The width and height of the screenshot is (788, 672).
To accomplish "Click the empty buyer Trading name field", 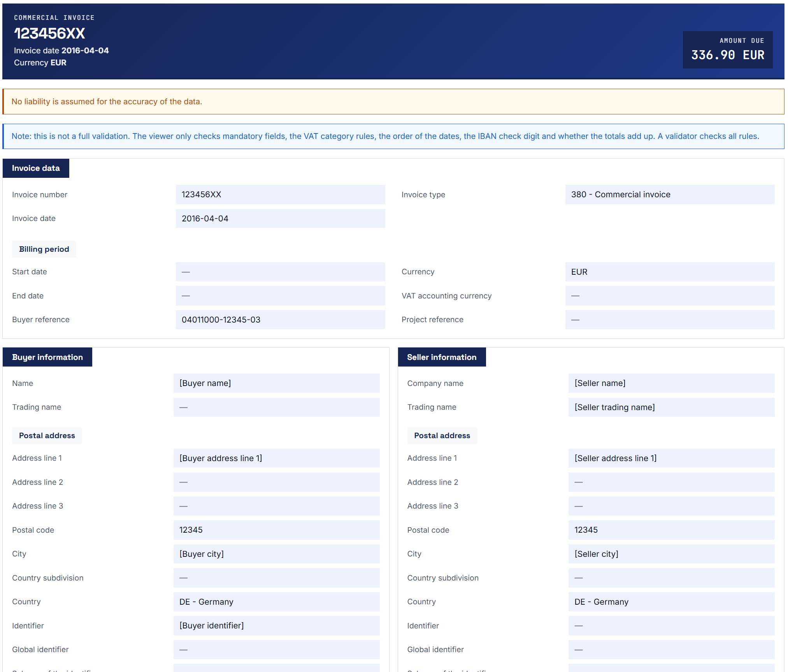I will pyautogui.click(x=276, y=407).
